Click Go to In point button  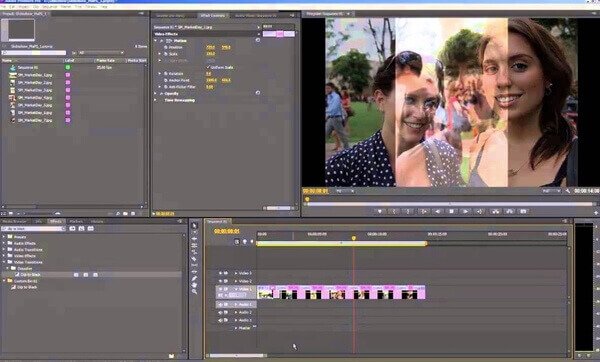tap(423, 211)
